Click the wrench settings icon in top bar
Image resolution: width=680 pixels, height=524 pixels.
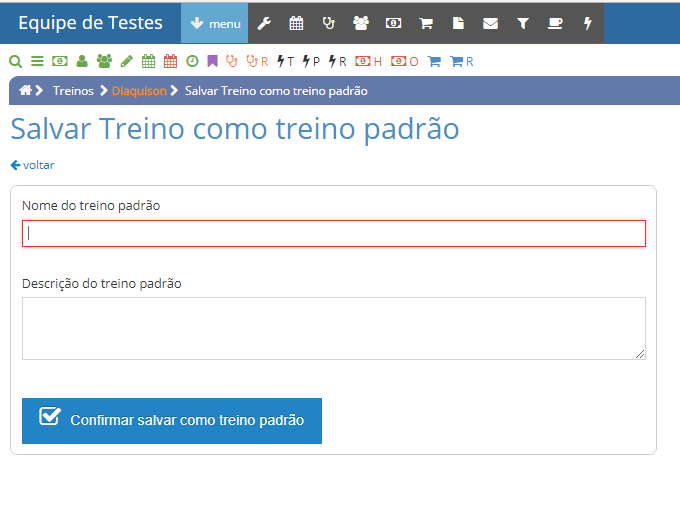tap(264, 23)
